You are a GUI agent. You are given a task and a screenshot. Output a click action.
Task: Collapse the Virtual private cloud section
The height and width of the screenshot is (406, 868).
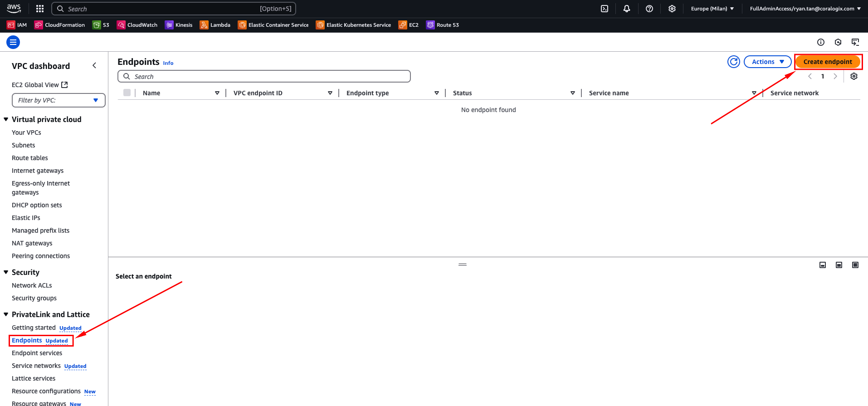pos(6,119)
